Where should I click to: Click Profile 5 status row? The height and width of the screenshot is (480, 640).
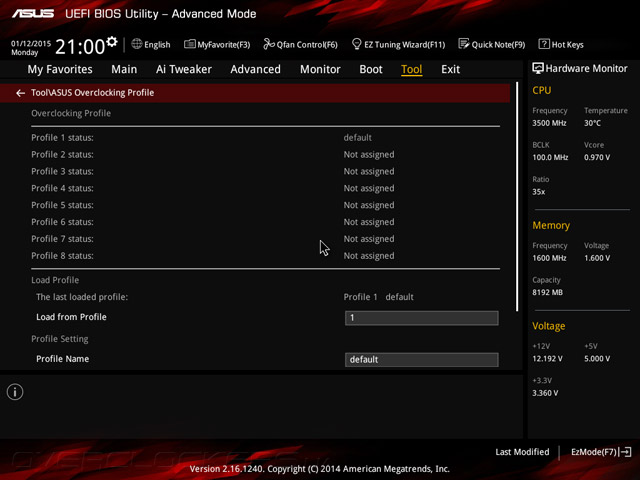tap(265, 205)
